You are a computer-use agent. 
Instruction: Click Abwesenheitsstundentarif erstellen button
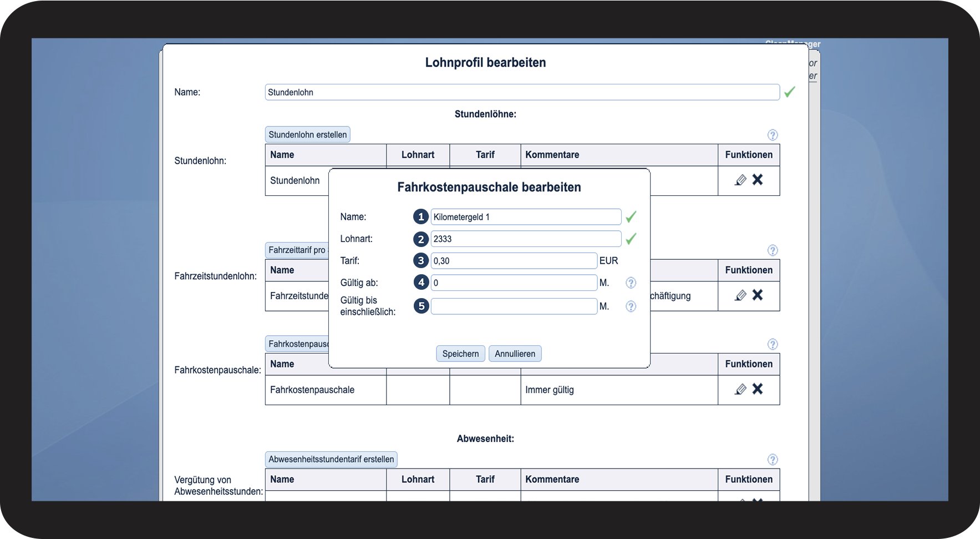[x=331, y=459]
